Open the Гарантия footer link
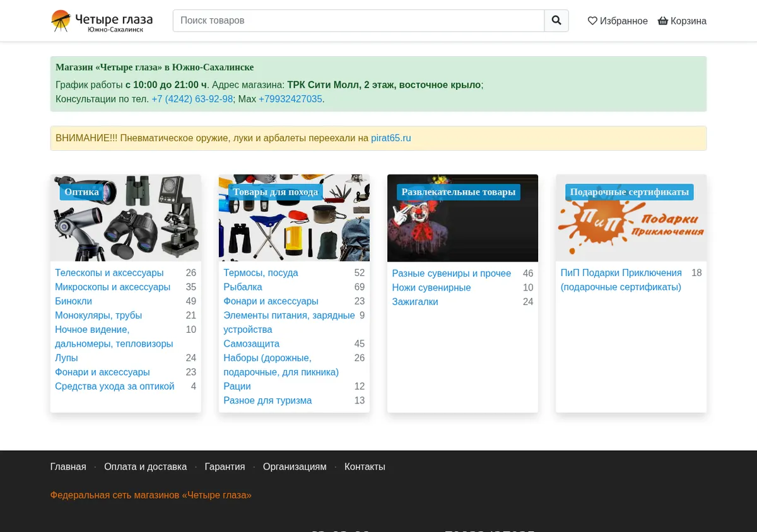 click(225, 467)
